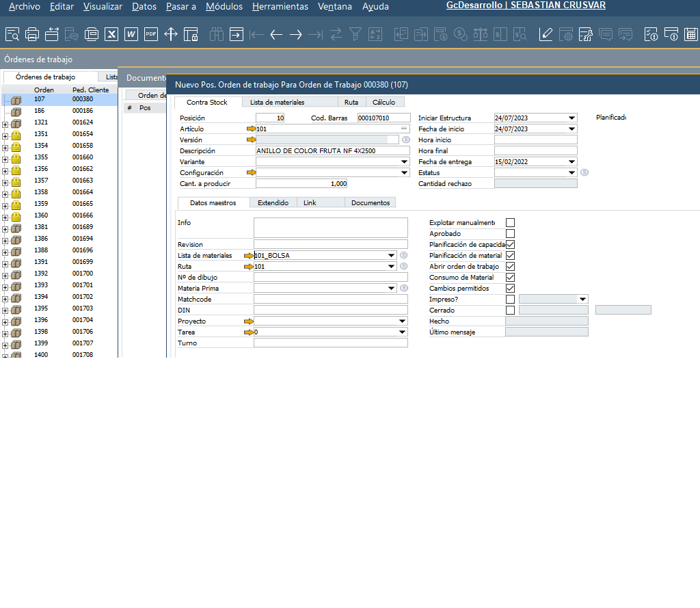Screen dimensions: 700x608
Task: Click orange link arrow next to Artículo
Action: [x=252, y=129]
